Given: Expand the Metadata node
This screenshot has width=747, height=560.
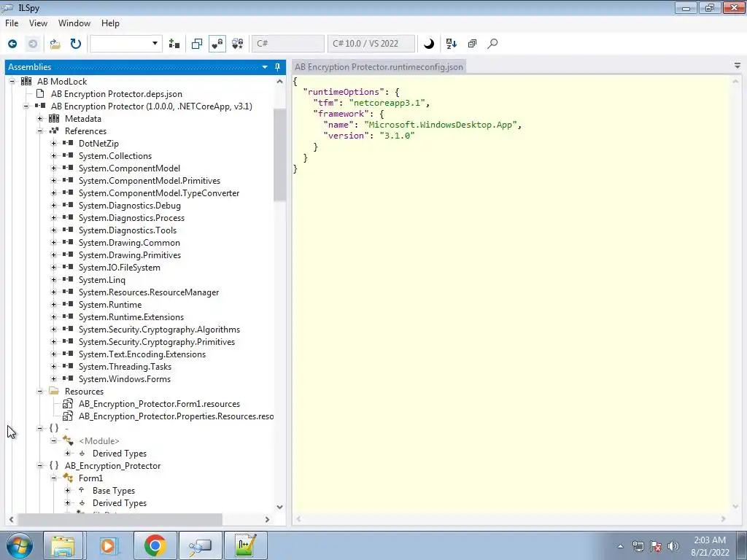Looking at the screenshot, I should (x=40, y=119).
